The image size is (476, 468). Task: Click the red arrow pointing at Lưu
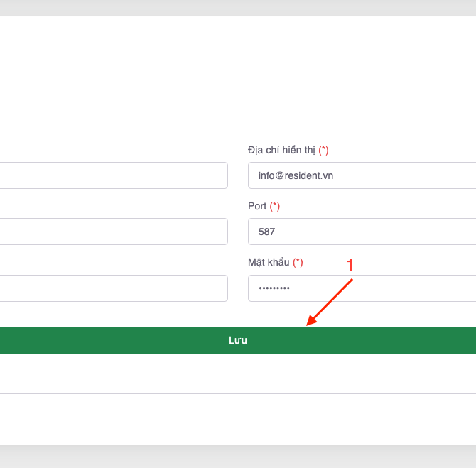(x=329, y=302)
